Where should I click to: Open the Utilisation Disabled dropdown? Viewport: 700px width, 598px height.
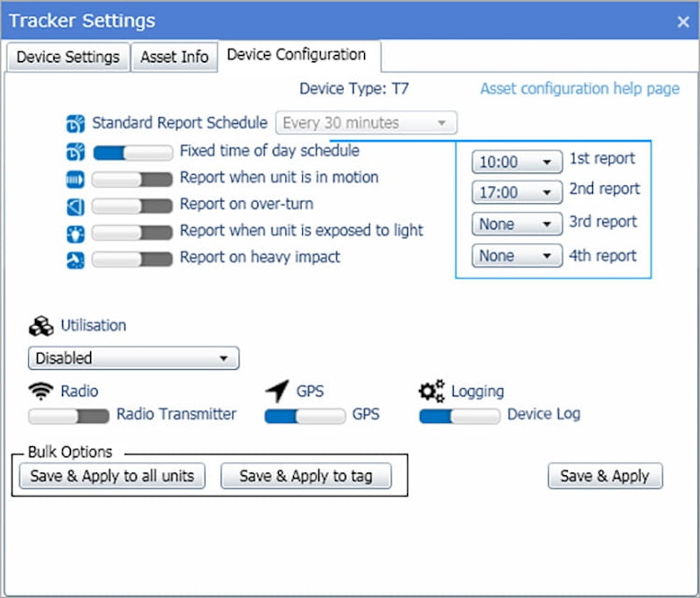tap(134, 358)
